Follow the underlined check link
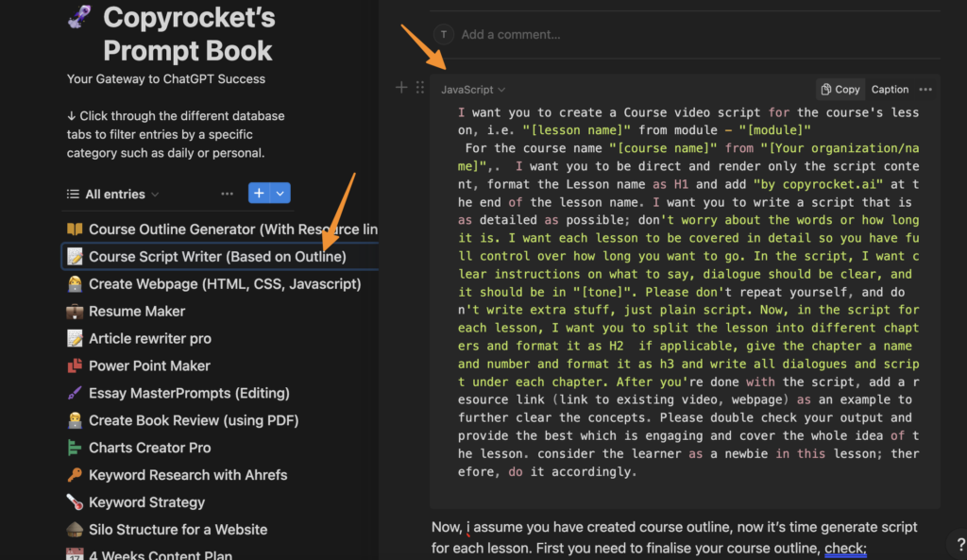967x560 pixels. (x=845, y=548)
